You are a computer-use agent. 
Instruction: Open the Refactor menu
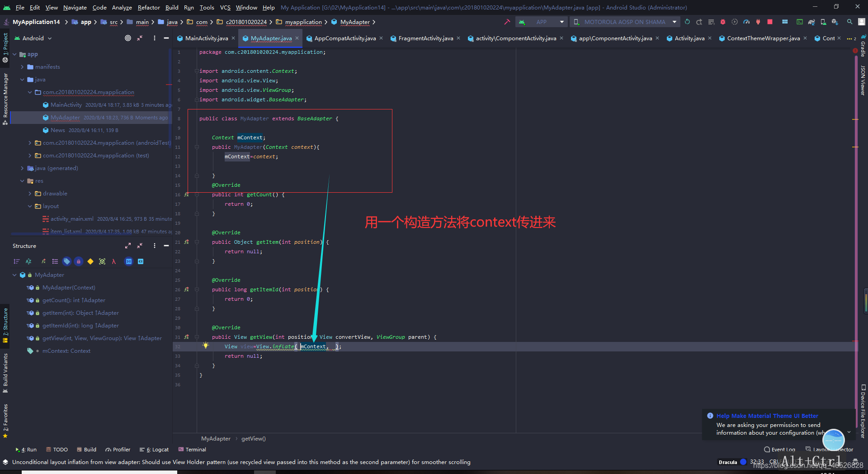pyautogui.click(x=149, y=7)
